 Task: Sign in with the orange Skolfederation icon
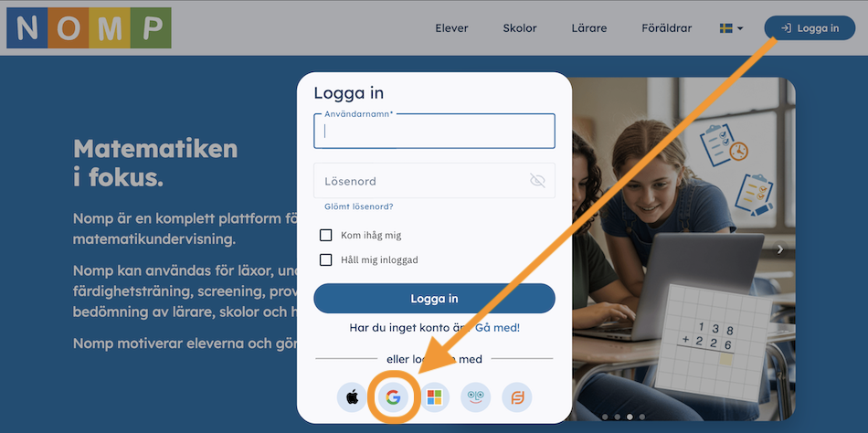click(517, 397)
